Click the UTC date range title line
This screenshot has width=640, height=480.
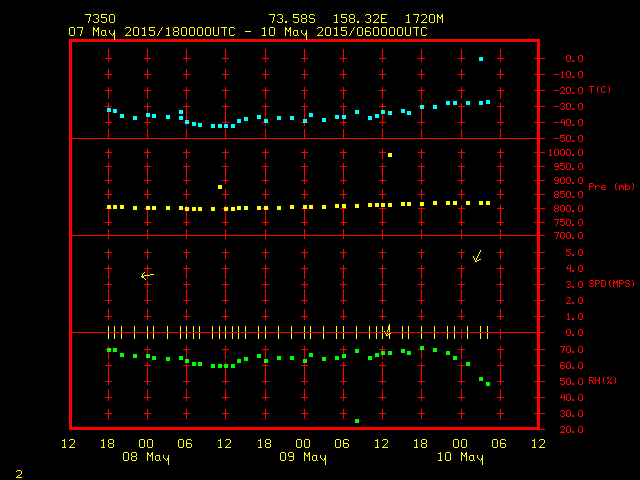click(248, 32)
